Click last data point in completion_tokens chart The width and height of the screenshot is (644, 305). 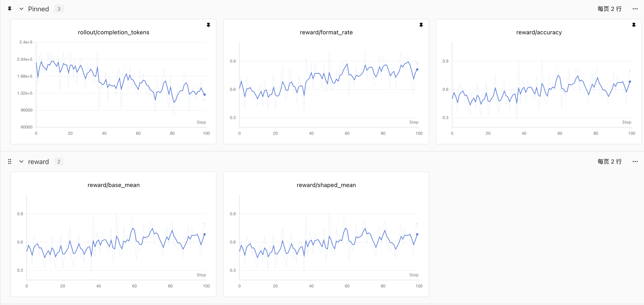204,95
